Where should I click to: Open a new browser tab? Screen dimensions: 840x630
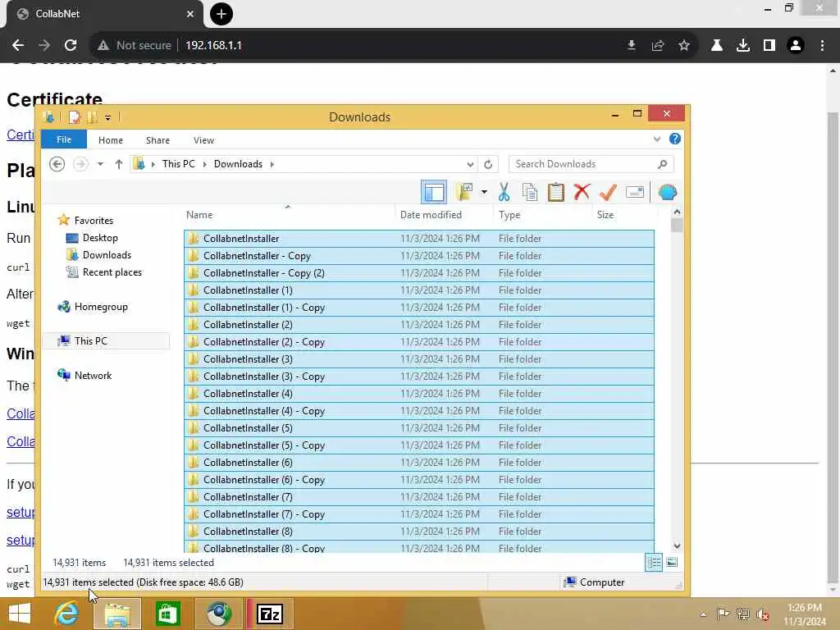(221, 14)
